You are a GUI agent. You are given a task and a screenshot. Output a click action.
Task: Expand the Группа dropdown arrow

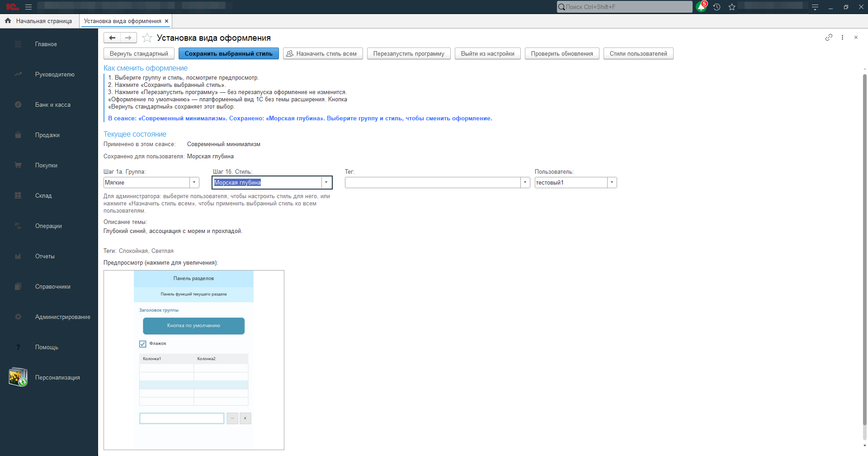point(194,183)
